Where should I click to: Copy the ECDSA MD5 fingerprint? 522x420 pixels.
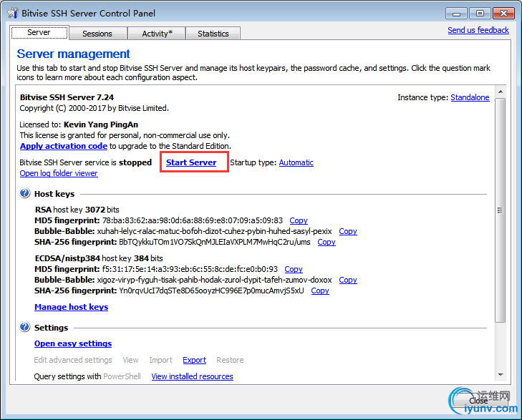[x=294, y=269]
